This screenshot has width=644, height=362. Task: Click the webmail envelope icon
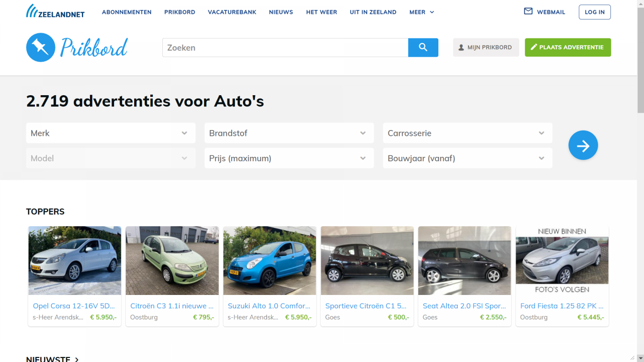point(528,12)
